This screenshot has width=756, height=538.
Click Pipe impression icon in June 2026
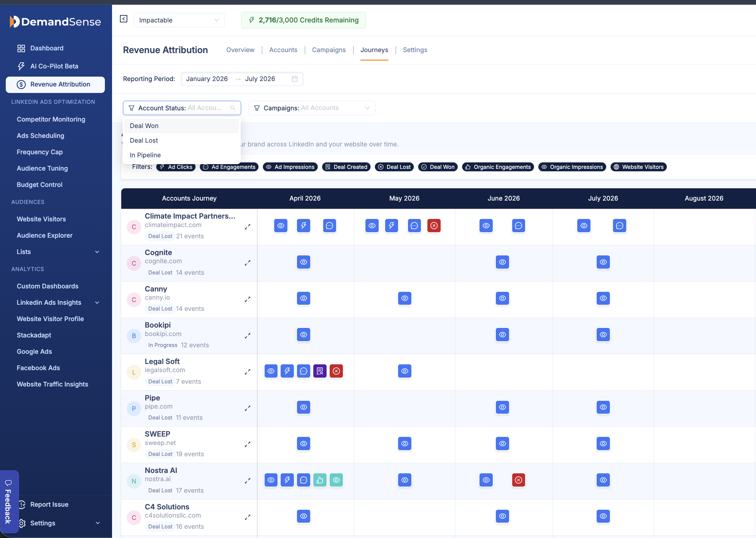point(502,407)
